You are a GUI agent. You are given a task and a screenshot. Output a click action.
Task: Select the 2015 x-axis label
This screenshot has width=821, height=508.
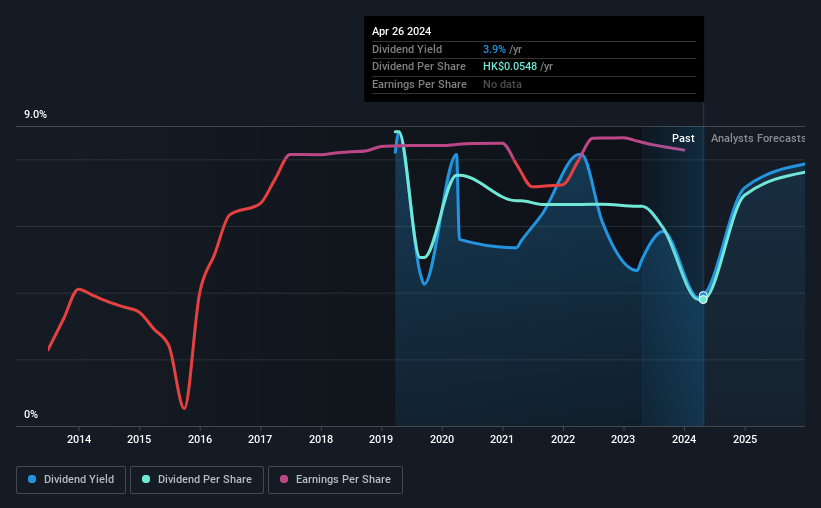click(139, 439)
